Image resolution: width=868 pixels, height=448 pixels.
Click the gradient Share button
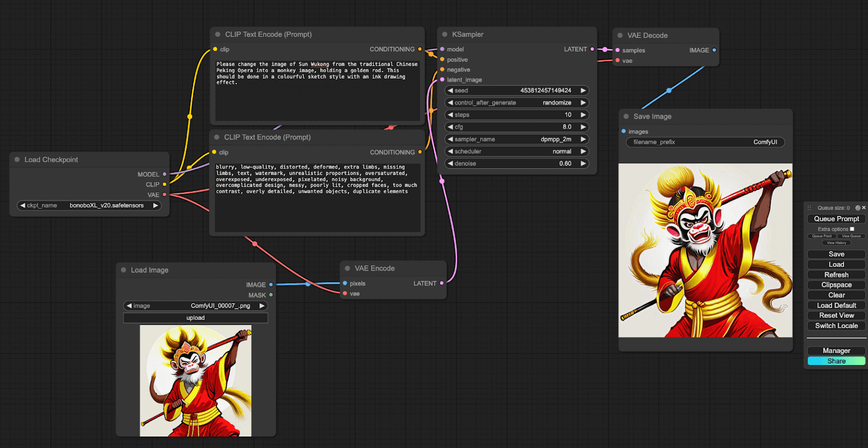pos(837,361)
